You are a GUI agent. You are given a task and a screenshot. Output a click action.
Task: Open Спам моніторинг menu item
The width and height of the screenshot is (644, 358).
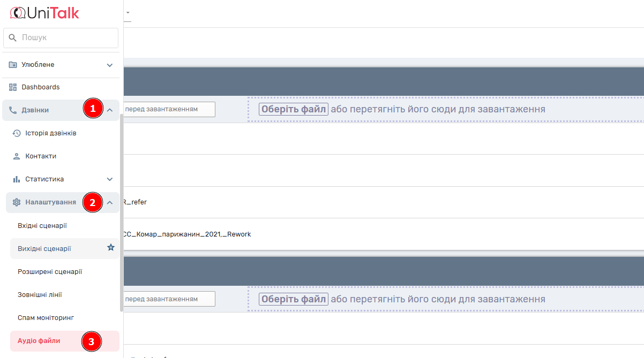[46, 318]
